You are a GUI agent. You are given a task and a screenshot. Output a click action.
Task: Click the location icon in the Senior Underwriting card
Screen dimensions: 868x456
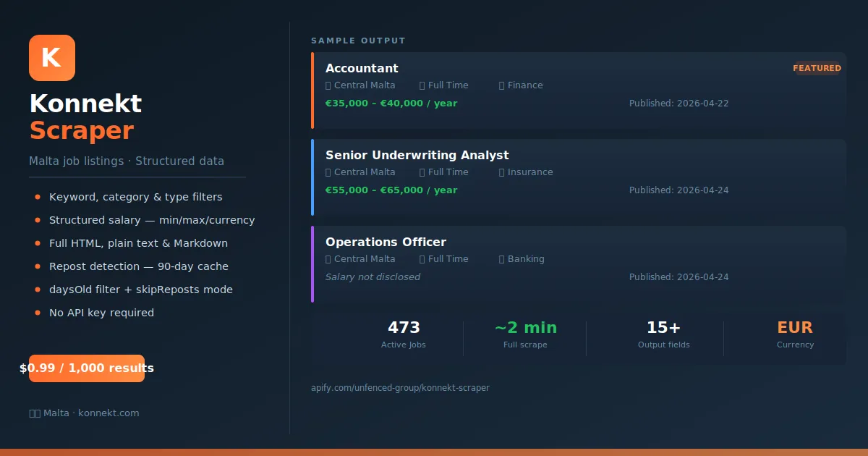[x=328, y=172]
